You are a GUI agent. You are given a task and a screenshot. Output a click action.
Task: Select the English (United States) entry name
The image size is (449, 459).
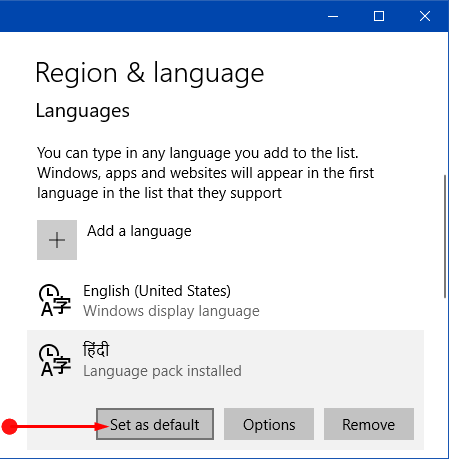(x=157, y=291)
